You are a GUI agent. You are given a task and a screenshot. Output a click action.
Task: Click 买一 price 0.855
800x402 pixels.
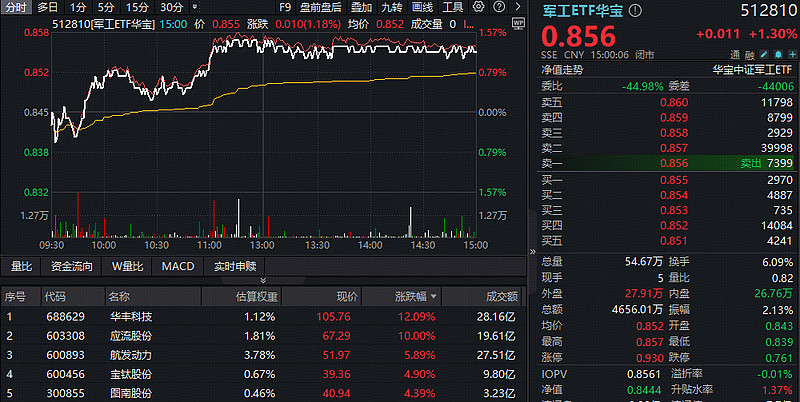(674, 180)
